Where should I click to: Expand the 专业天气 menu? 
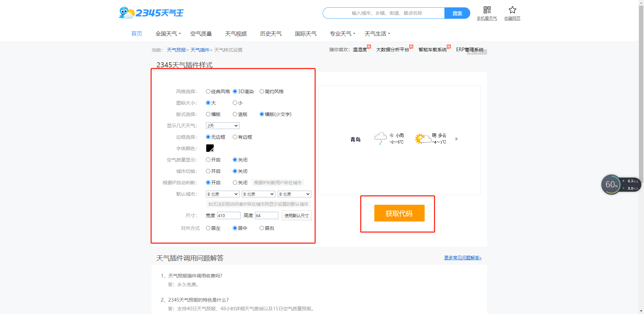[342, 34]
